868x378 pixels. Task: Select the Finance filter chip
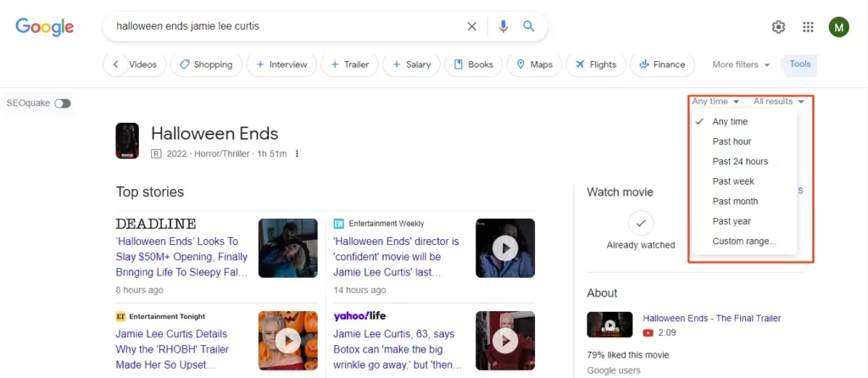point(661,64)
